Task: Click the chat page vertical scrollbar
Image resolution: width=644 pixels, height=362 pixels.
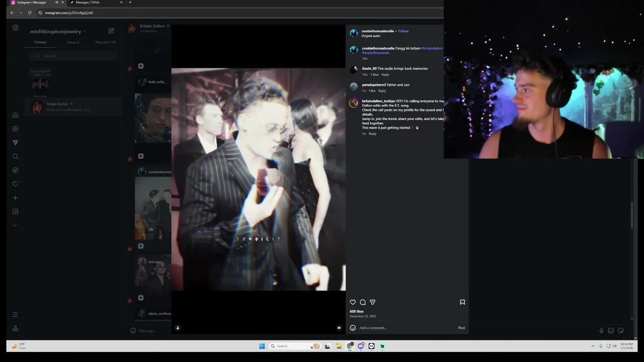Action: coord(632,215)
